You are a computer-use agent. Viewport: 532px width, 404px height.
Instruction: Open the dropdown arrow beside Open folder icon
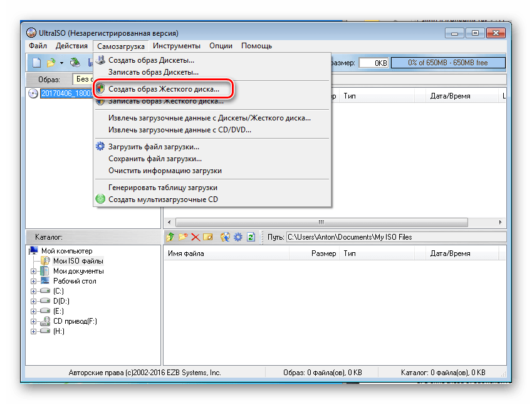tap(61, 63)
